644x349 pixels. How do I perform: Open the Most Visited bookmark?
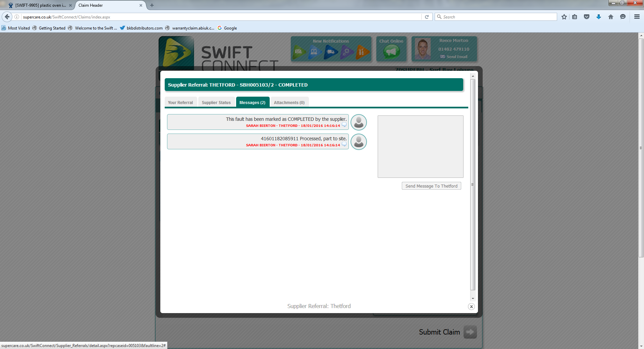(x=16, y=28)
